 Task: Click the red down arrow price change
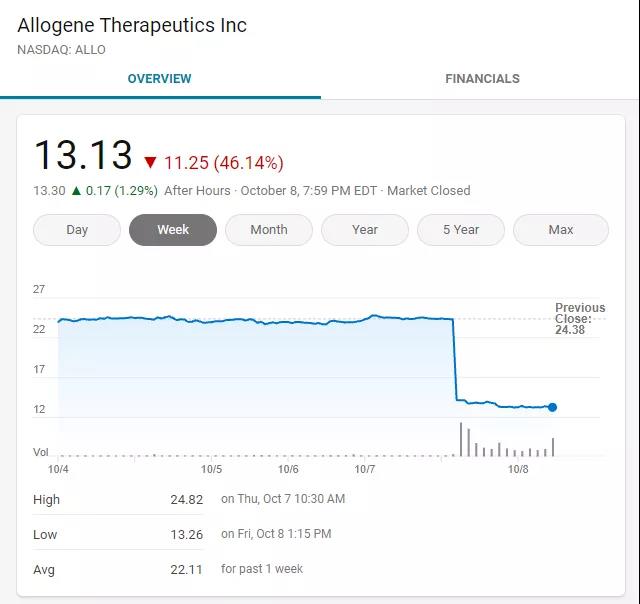[150, 163]
